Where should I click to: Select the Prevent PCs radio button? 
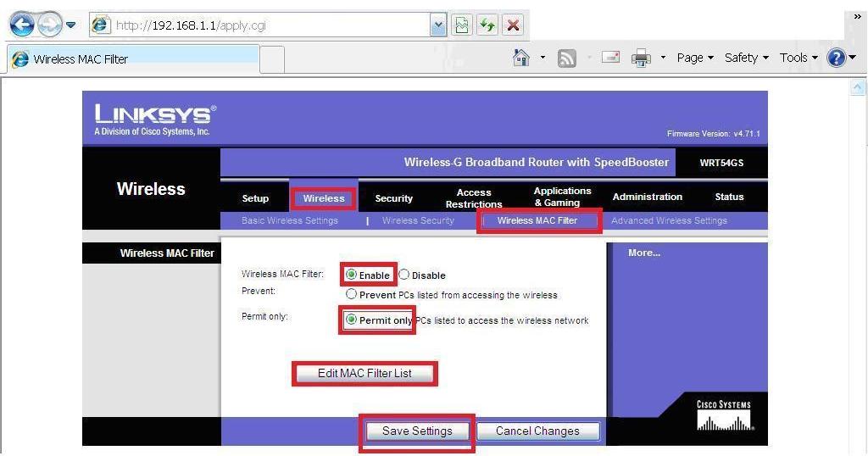pyautogui.click(x=351, y=294)
